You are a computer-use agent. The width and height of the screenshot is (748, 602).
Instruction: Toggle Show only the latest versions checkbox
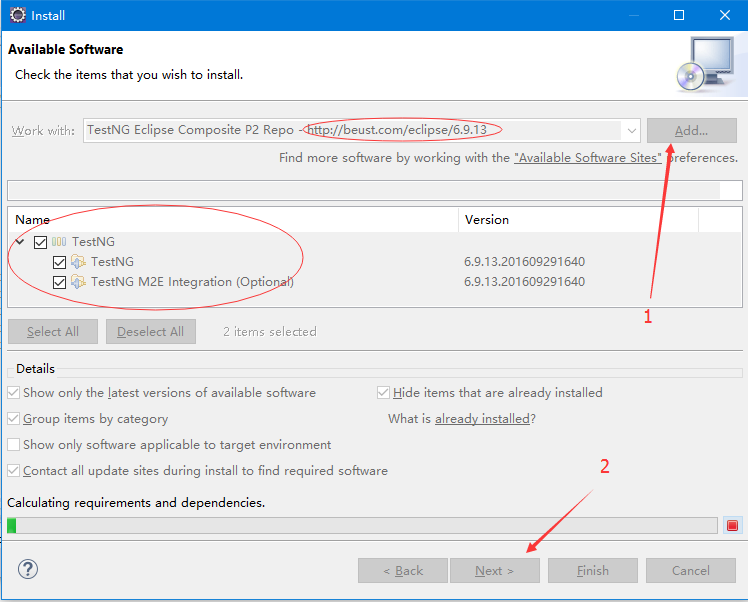point(14,393)
